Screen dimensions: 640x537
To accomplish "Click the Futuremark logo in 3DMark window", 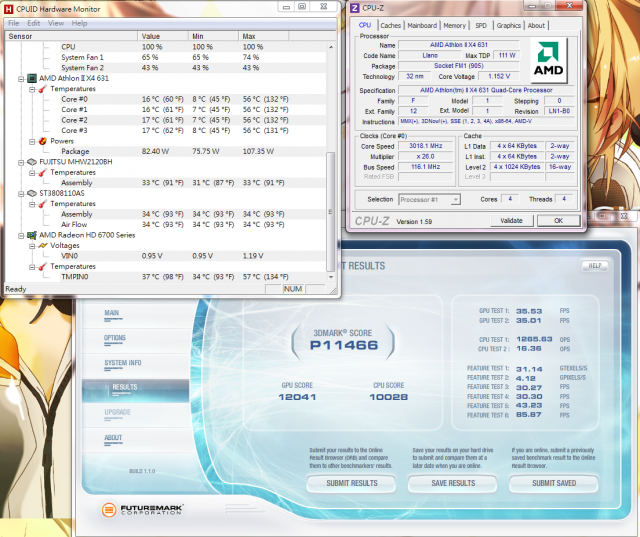I will [x=142, y=509].
